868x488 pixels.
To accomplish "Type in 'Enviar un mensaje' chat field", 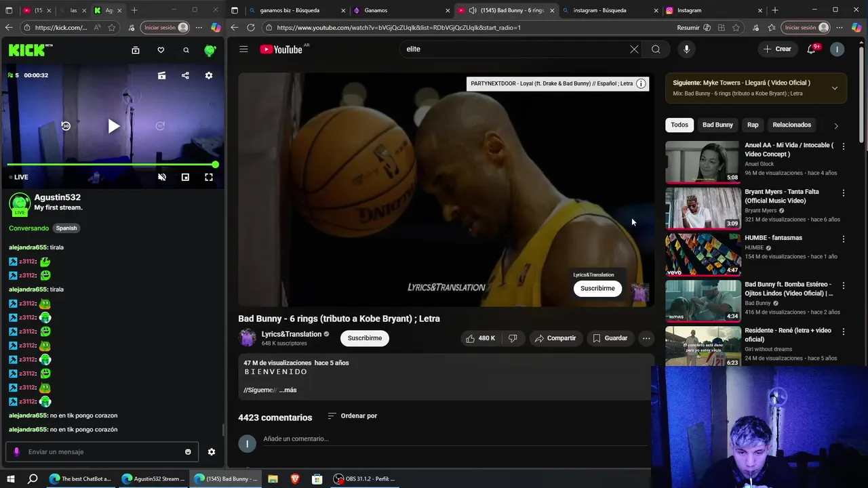I will pos(102,452).
